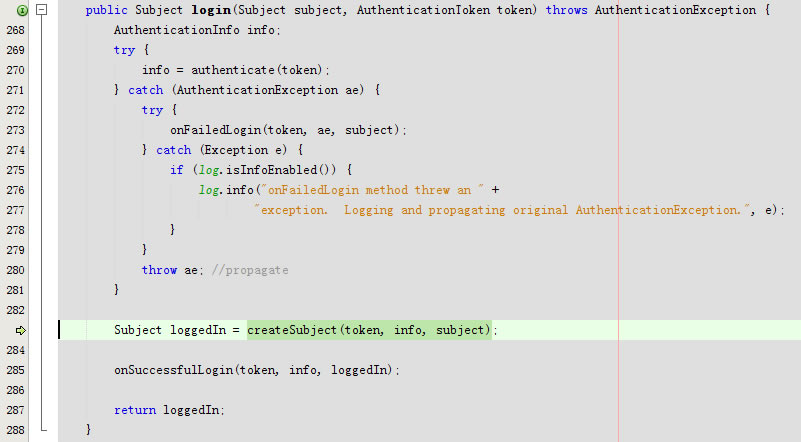Click line number 287 in the gutter

point(15,410)
